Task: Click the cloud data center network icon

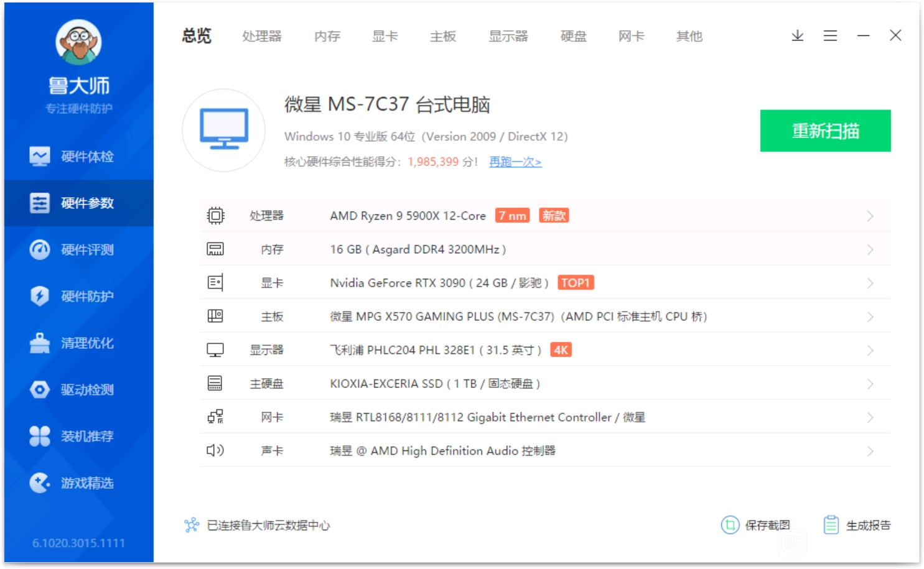Action: pyautogui.click(x=192, y=525)
